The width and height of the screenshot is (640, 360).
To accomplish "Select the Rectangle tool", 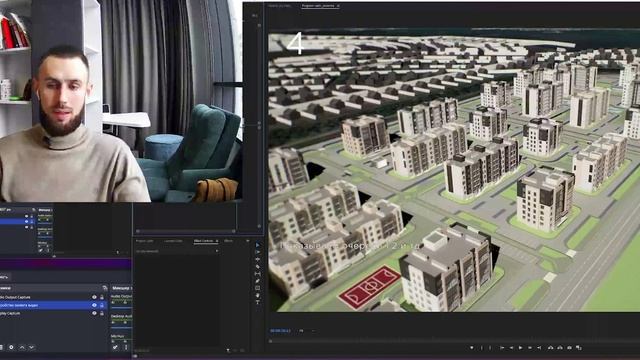I will 258,288.
